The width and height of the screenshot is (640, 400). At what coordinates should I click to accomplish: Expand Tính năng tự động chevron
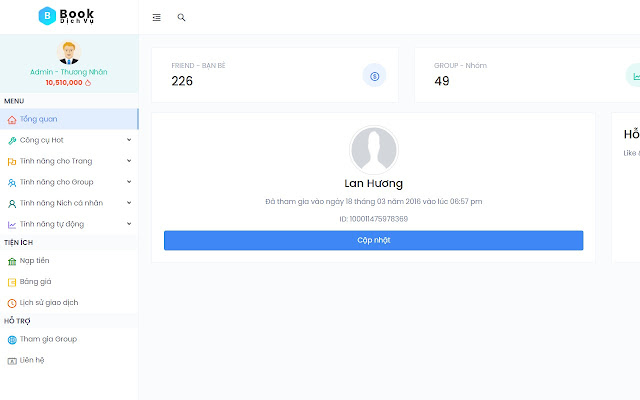click(x=129, y=224)
